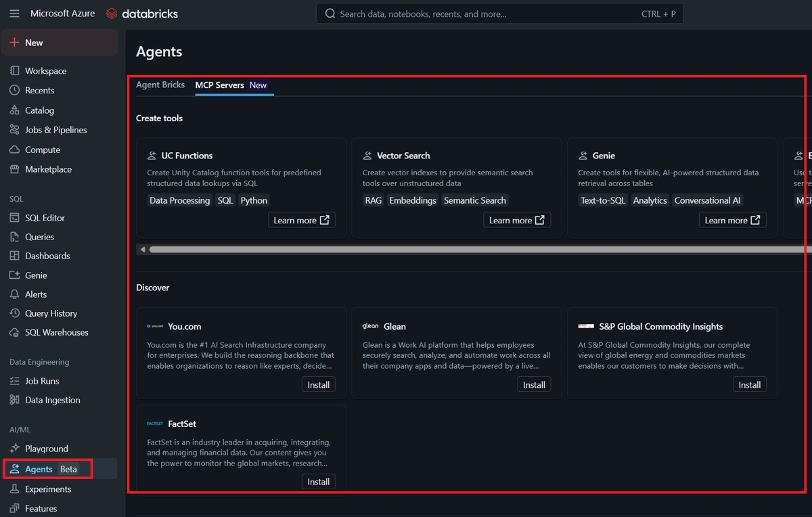The image size is (812, 517).
Task: Select the Genie sidebar icon
Action: (x=14, y=275)
